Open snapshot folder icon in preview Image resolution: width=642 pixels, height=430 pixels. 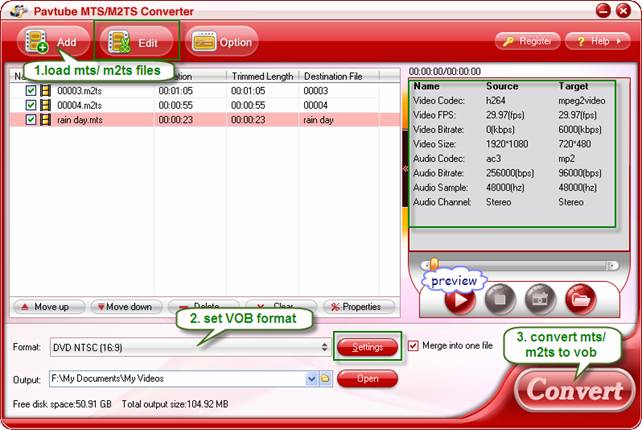coord(580,299)
